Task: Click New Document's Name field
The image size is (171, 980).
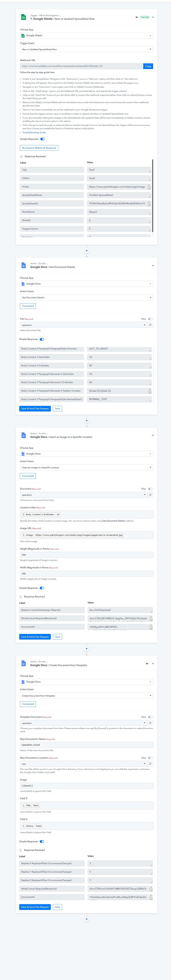Action: pyautogui.click(x=86, y=745)
